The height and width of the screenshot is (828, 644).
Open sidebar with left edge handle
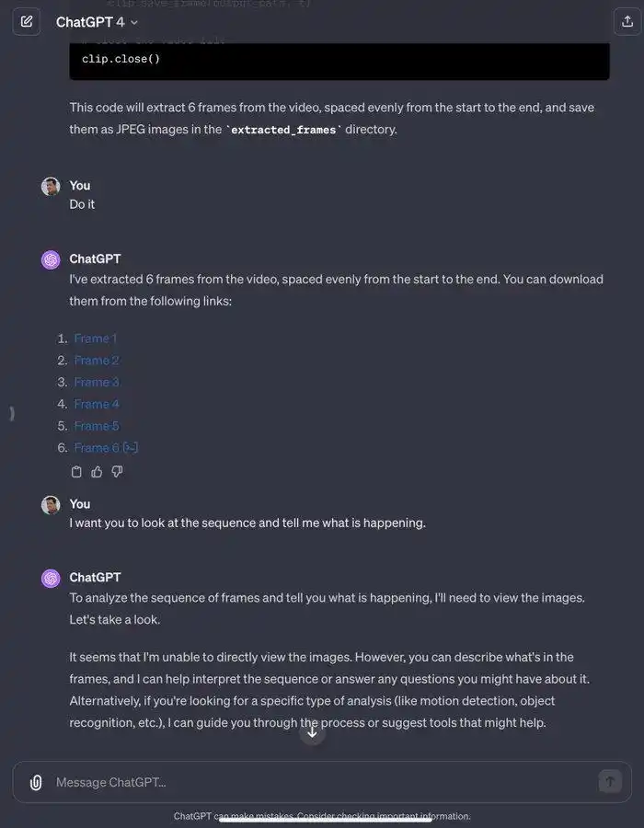(x=12, y=413)
